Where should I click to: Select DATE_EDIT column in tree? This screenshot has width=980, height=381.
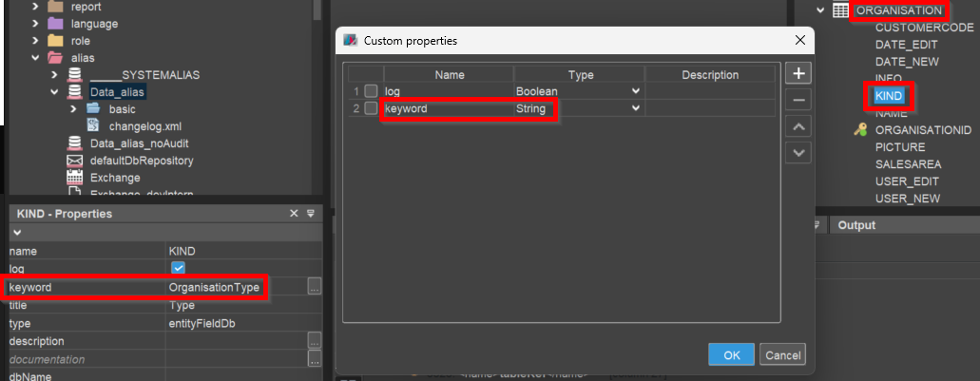[x=906, y=45]
